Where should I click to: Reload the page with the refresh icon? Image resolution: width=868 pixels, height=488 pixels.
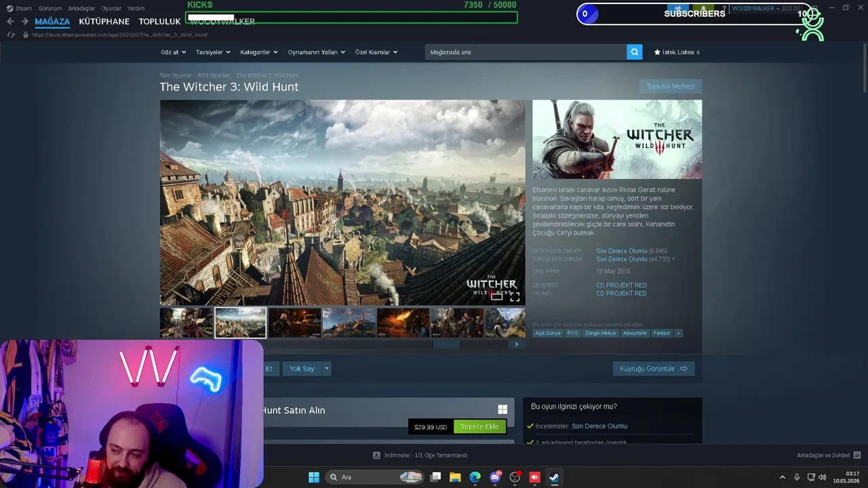click(11, 35)
